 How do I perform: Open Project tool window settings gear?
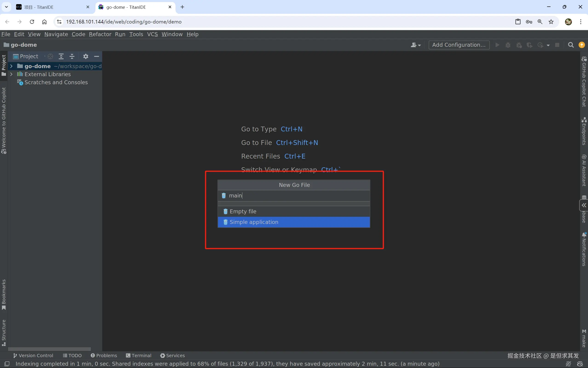pyautogui.click(x=86, y=56)
